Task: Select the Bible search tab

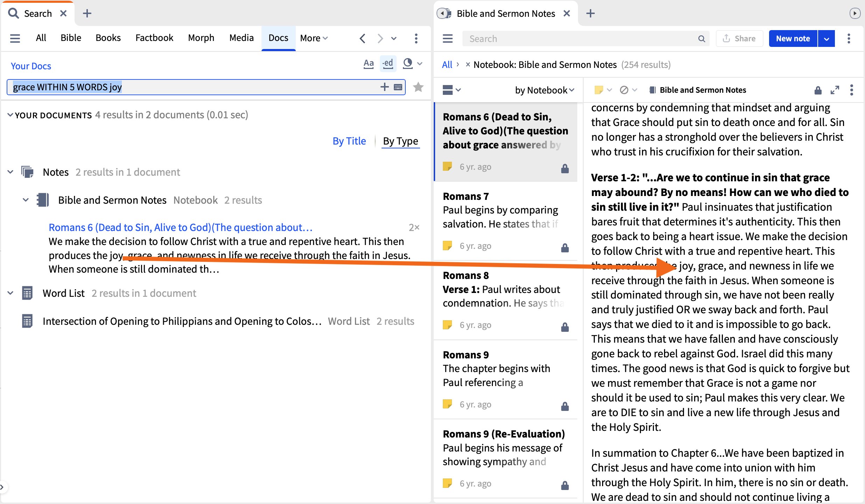Action: [71, 38]
